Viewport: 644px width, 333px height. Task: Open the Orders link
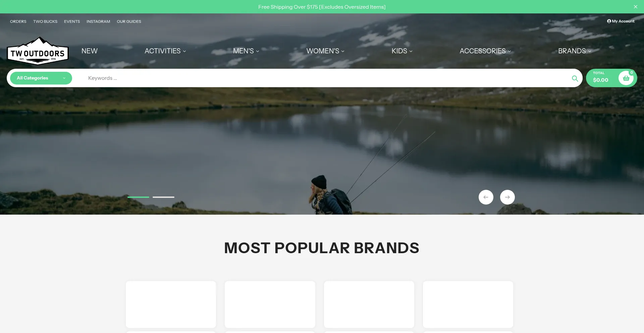coord(18,21)
